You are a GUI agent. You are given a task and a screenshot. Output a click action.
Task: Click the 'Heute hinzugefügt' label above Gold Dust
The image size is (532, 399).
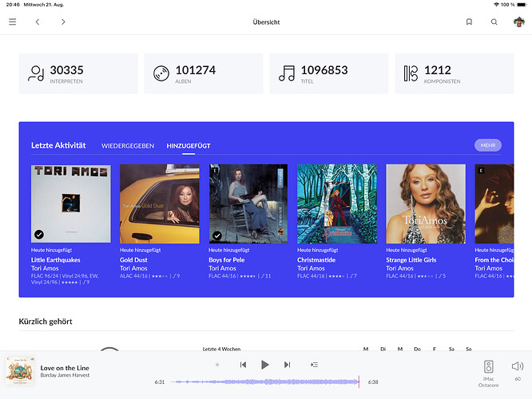pos(140,251)
